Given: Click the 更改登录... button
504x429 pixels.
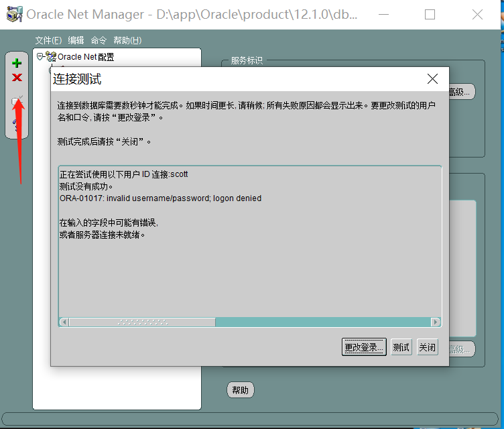Looking at the screenshot, I should click(x=364, y=347).
